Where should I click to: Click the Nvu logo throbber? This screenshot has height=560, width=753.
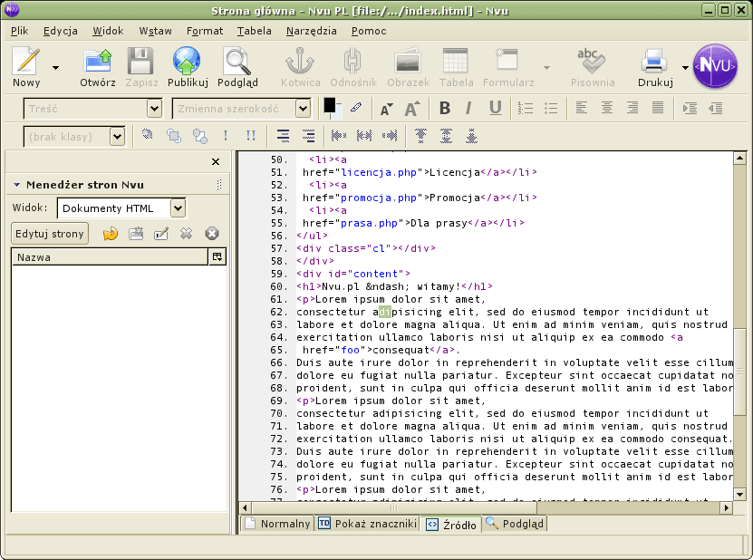coord(716,66)
